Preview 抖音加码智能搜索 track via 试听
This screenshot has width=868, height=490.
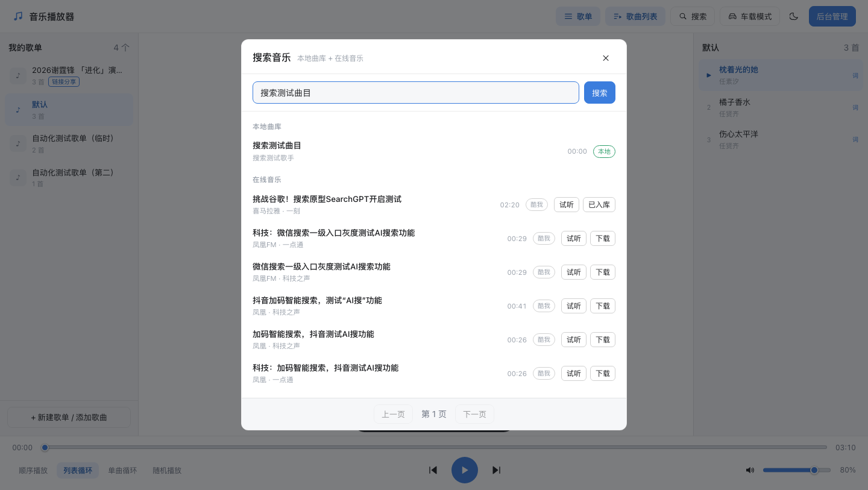click(x=574, y=306)
